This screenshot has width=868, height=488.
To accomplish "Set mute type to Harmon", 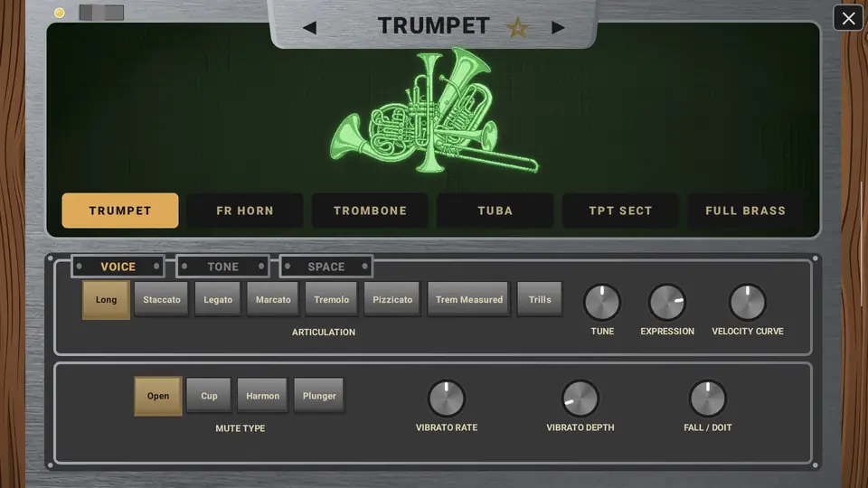I will pyautogui.click(x=262, y=396).
